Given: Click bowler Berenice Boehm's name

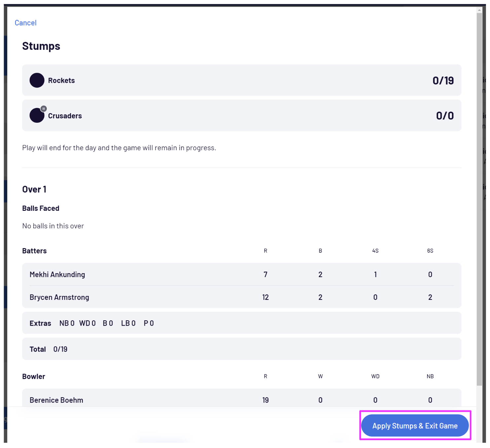Looking at the screenshot, I should [x=56, y=400].
